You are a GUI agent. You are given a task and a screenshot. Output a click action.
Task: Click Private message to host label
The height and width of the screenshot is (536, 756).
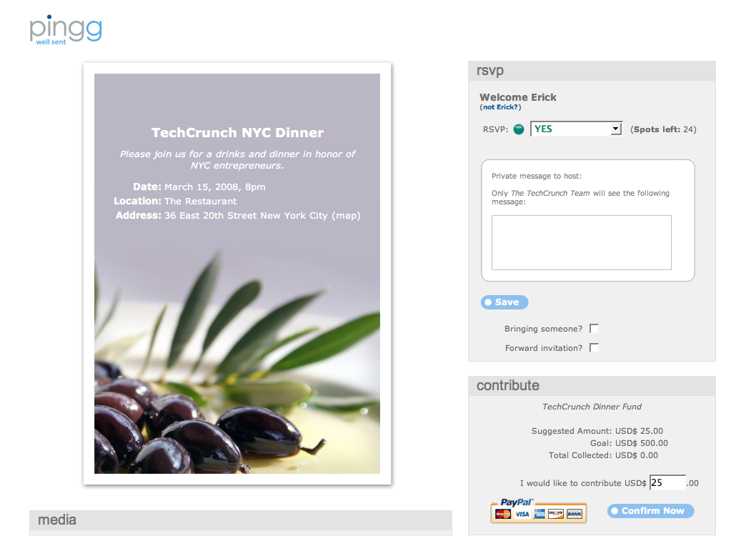pos(537,177)
